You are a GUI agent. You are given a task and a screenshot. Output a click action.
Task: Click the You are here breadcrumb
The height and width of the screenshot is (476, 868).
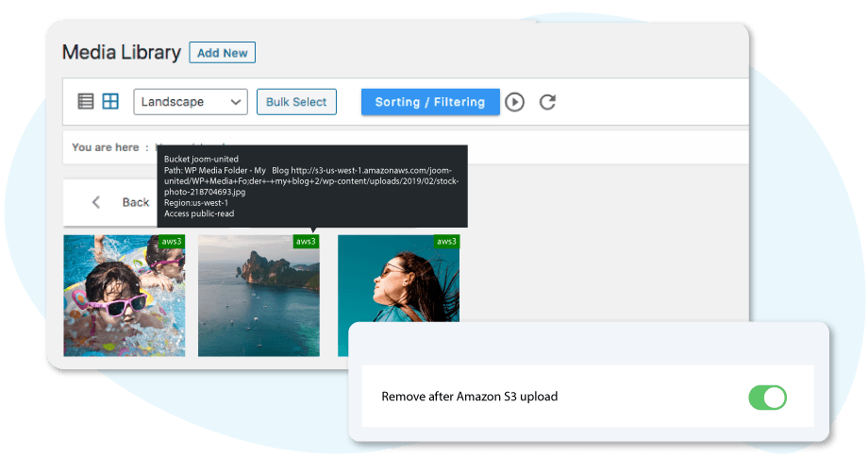pos(105,147)
